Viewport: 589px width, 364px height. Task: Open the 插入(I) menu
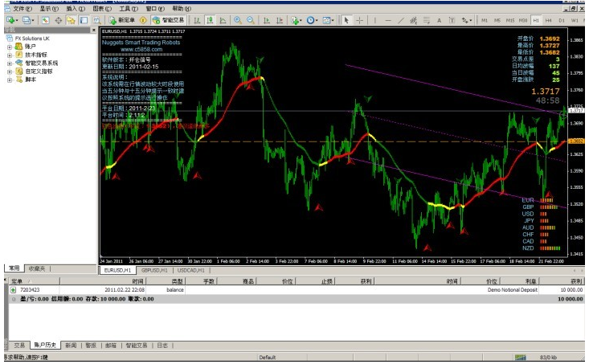coord(76,8)
